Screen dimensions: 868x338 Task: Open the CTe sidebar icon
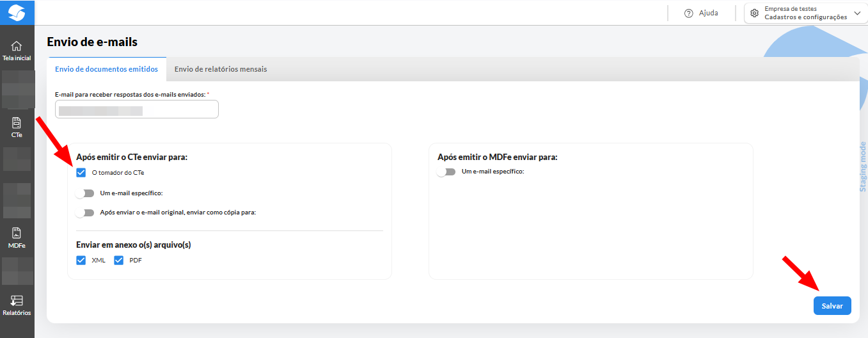point(17,122)
